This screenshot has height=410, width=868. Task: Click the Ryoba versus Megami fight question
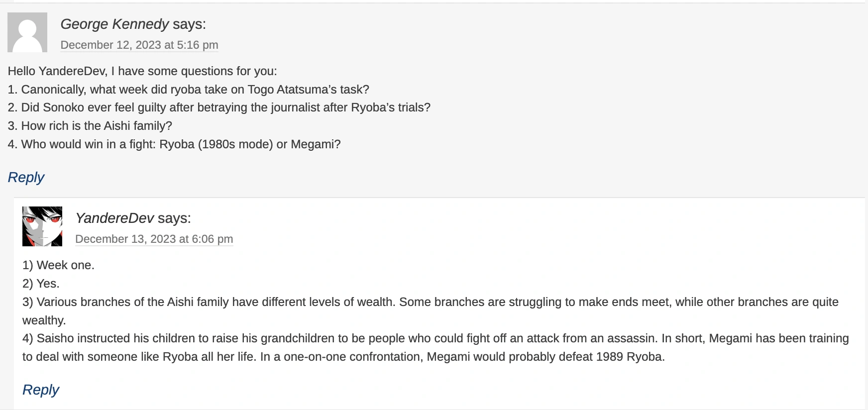point(174,144)
